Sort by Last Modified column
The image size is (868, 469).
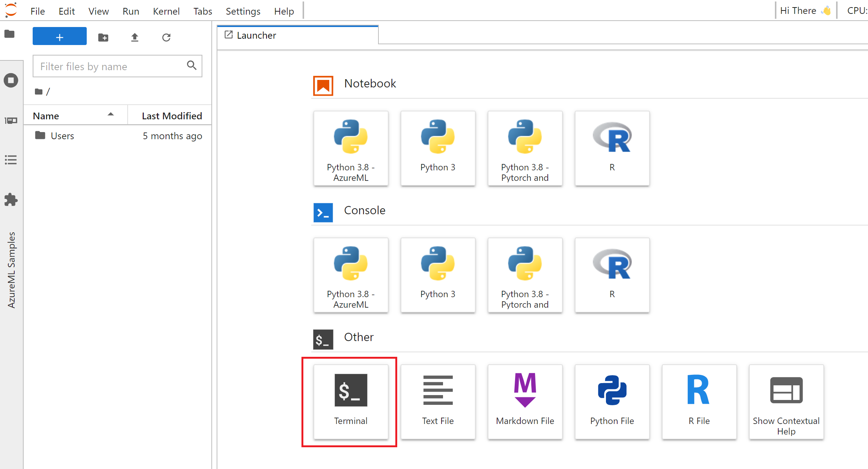pos(172,116)
